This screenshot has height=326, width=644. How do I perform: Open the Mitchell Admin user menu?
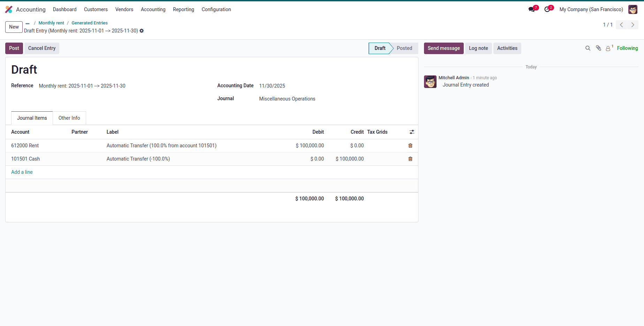(632, 9)
